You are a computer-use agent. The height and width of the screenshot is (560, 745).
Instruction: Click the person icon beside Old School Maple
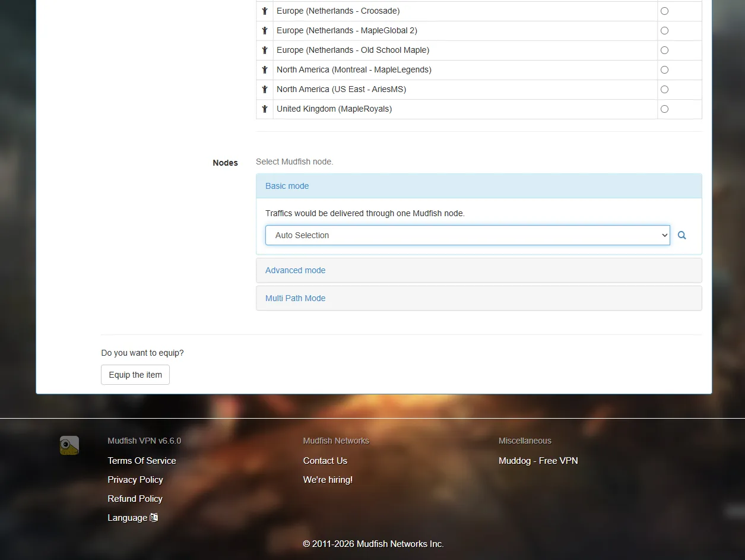click(x=265, y=50)
